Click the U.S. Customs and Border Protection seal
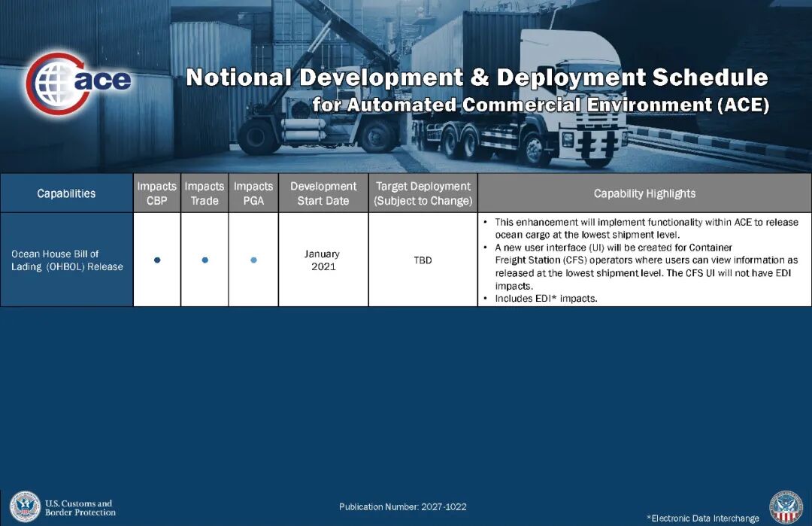812x526 pixels. click(25, 507)
